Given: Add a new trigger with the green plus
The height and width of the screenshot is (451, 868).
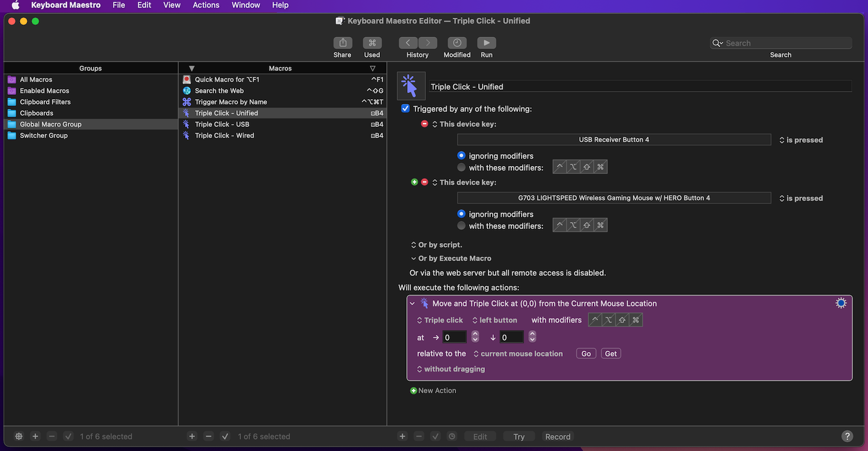Looking at the screenshot, I should point(414,183).
